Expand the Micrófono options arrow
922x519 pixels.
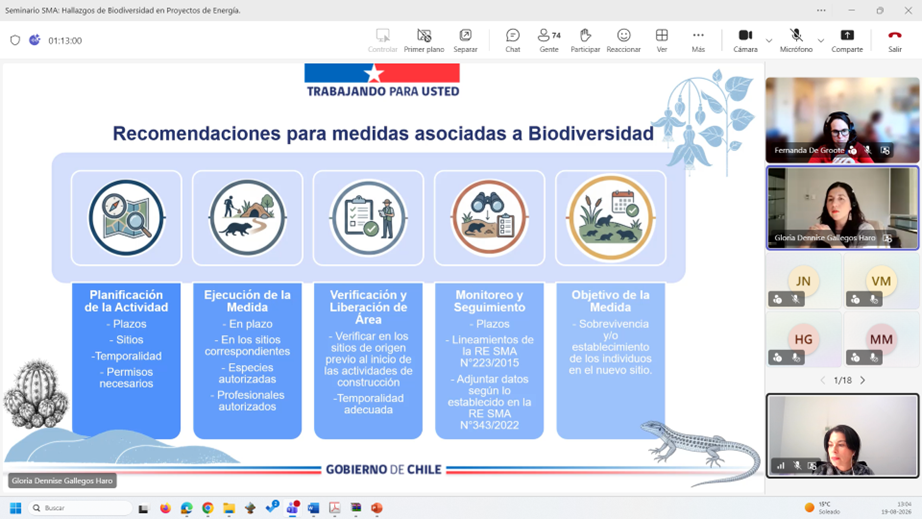click(820, 41)
